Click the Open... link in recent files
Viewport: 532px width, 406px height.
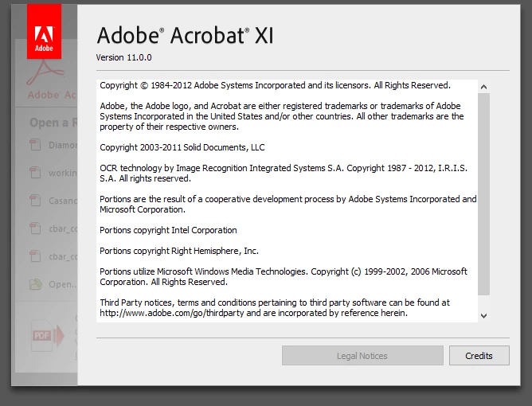point(63,284)
